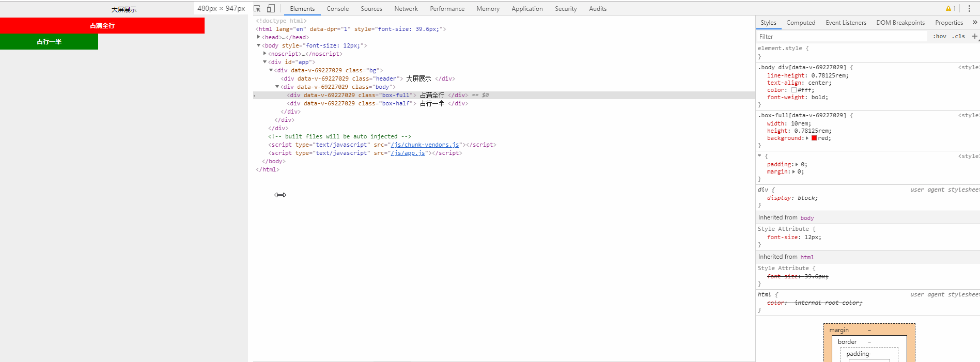The height and width of the screenshot is (362, 980).
Task: Select the Computed pane tab
Action: pos(801,23)
